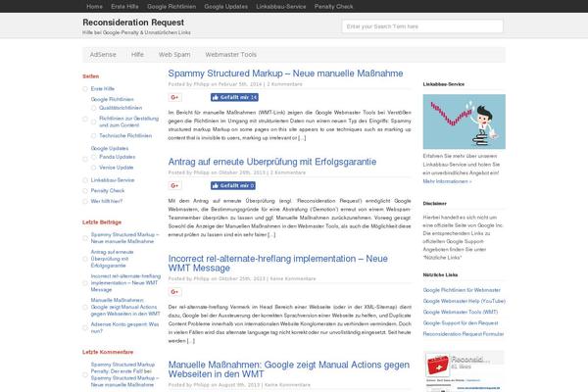Viewport: 588px width, 392px height.
Task: Open the Spammy Structured Markup article headline
Action: tap(285, 73)
